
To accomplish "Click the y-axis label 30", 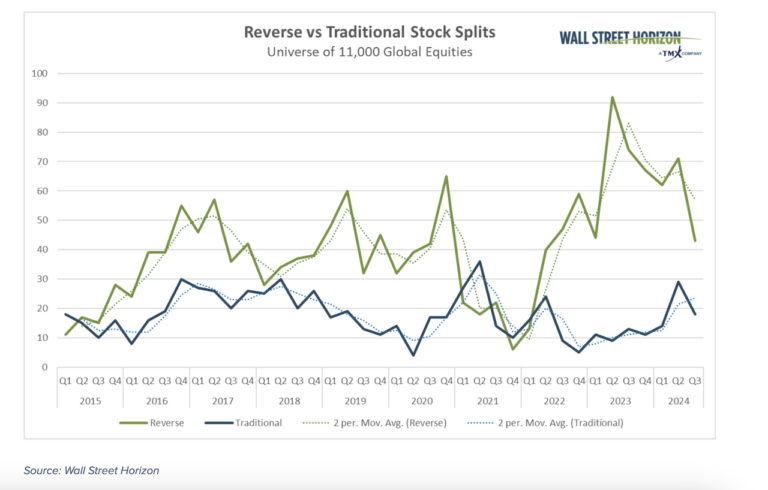I will (42, 279).
